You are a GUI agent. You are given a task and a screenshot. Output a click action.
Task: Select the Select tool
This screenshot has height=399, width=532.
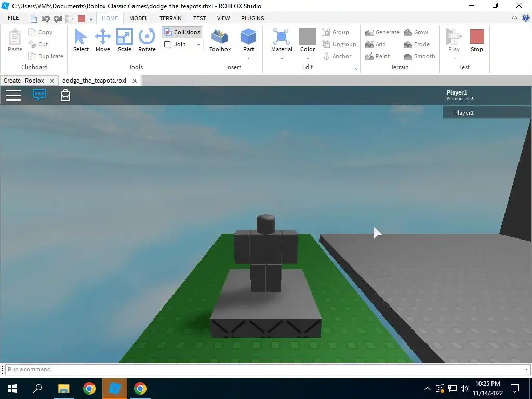click(x=81, y=41)
